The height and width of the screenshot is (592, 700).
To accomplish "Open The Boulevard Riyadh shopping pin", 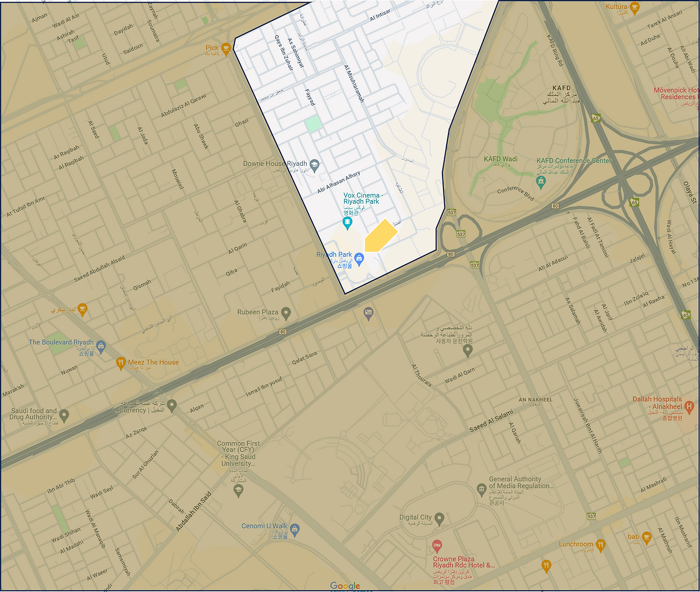I will pyautogui.click(x=101, y=346).
